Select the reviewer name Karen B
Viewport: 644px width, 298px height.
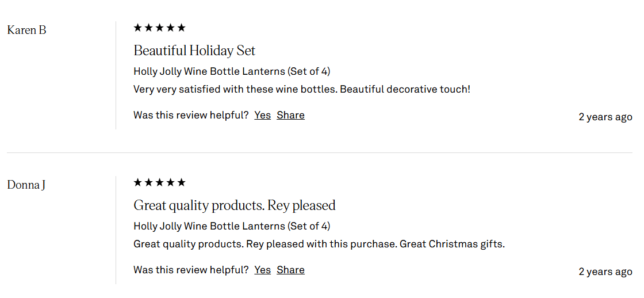tap(26, 30)
